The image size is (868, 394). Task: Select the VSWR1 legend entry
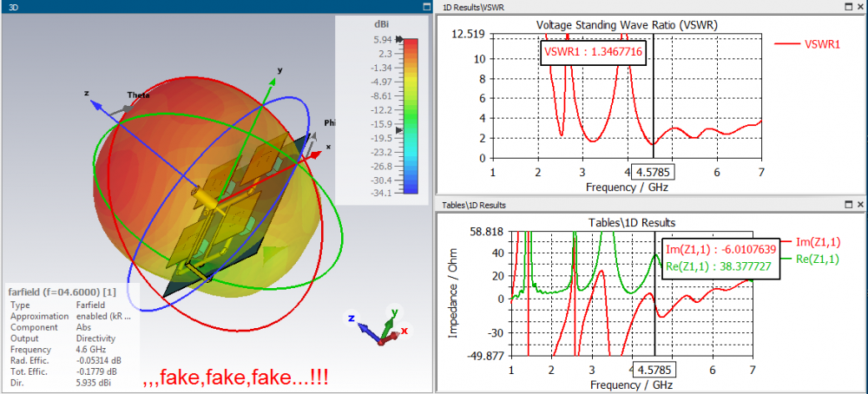[x=806, y=44]
